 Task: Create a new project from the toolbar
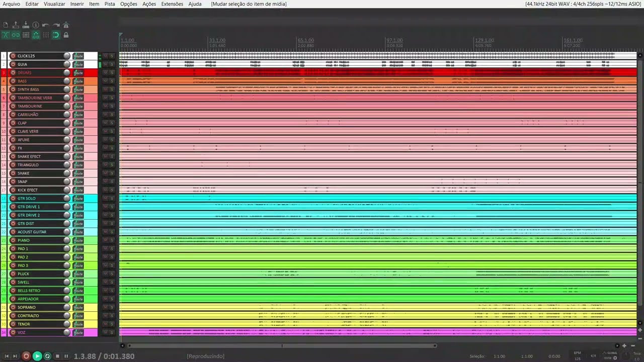click(6, 25)
